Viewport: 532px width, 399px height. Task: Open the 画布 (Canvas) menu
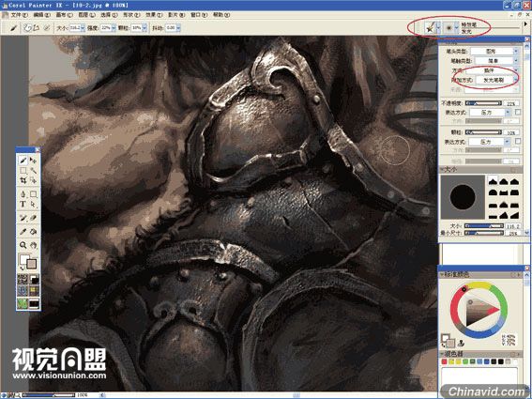(x=64, y=15)
